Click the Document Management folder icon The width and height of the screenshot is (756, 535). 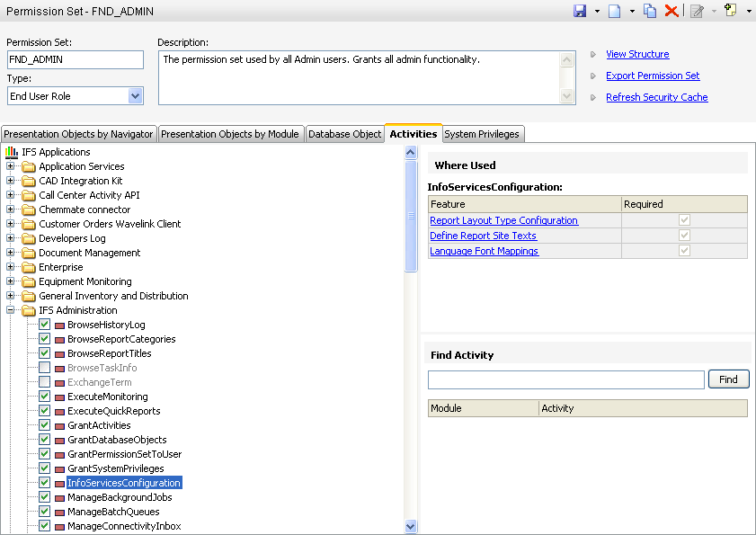(x=29, y=253)
